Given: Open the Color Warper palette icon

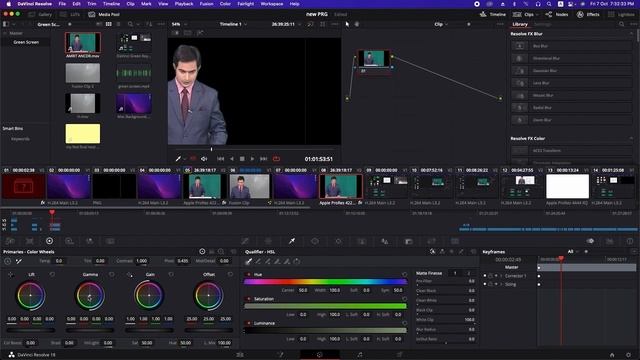Looking at the screenshot, I should [x=268, y=241].
